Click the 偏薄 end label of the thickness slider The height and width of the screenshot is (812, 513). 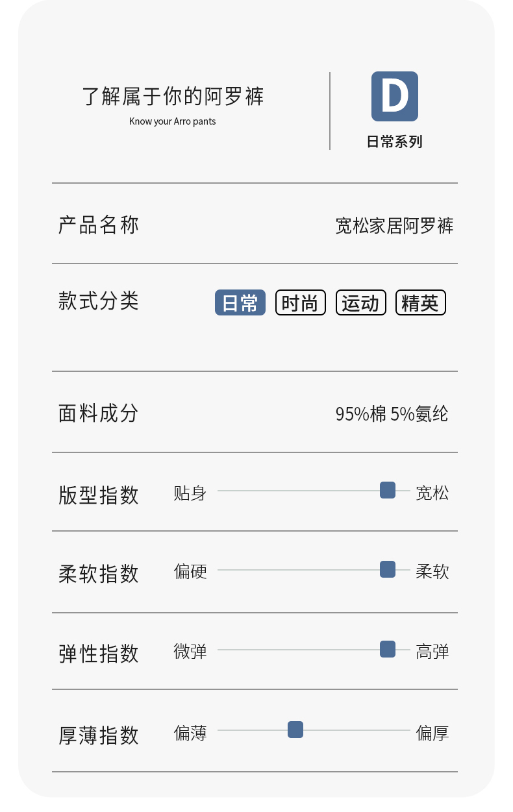190,733
